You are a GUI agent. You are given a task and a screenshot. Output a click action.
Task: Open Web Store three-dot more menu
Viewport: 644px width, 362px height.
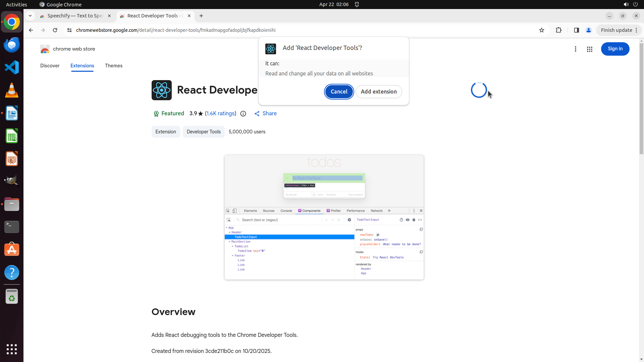coord(575,49)
